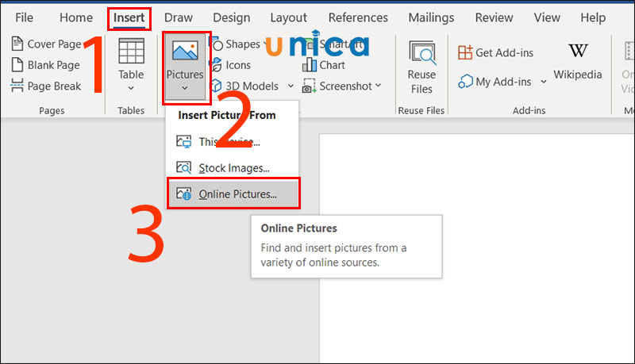Screen dimensions: 635x364
Task: Click the Stock Images magnifier icon
Action: pyautogui.click(x=184, y=167)
